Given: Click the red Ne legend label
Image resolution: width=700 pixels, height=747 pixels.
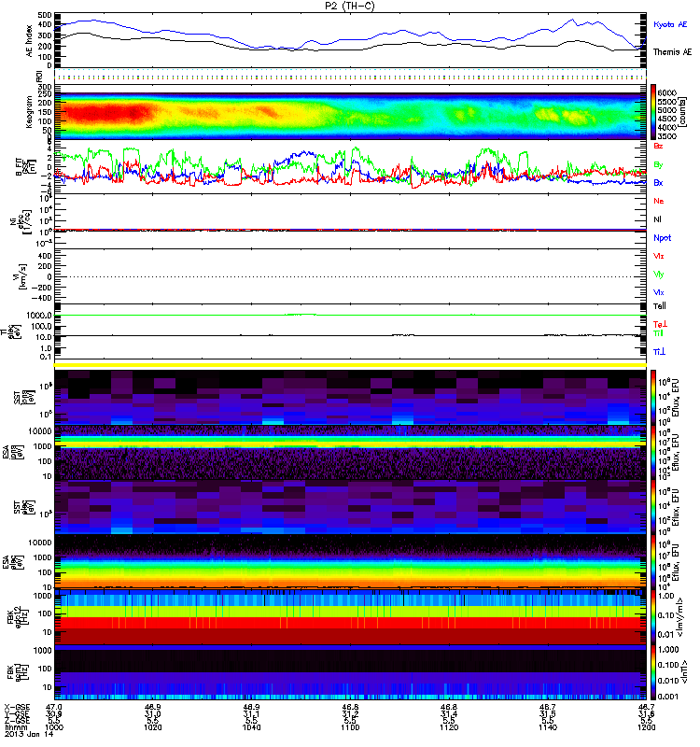Looking at the screenshot, I should (x=658, y=201).
